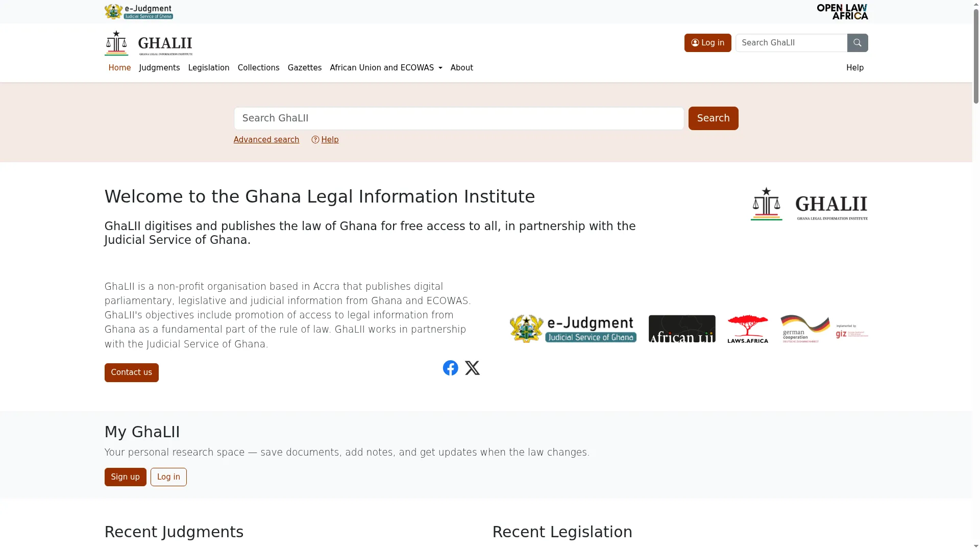Go to Legislation in navigation bar
Image resolution: width=980 pixels, height=551 pixels.
click(x=209, y=68)
